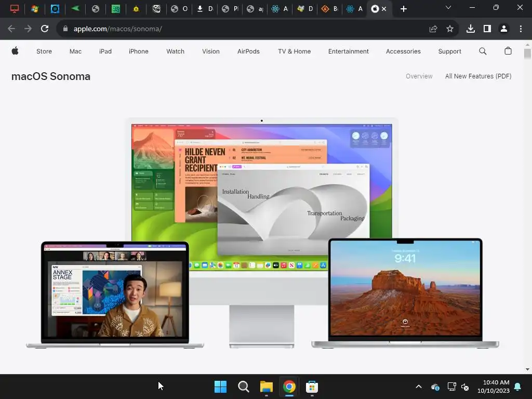Switch to the red monitor icon tab
532x399 pixels.
pos(14,9)
